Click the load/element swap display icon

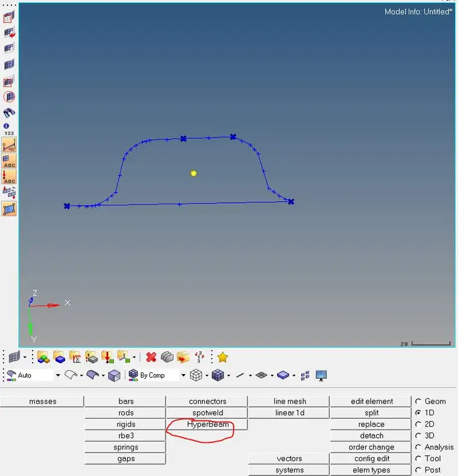tap(9, 192)
